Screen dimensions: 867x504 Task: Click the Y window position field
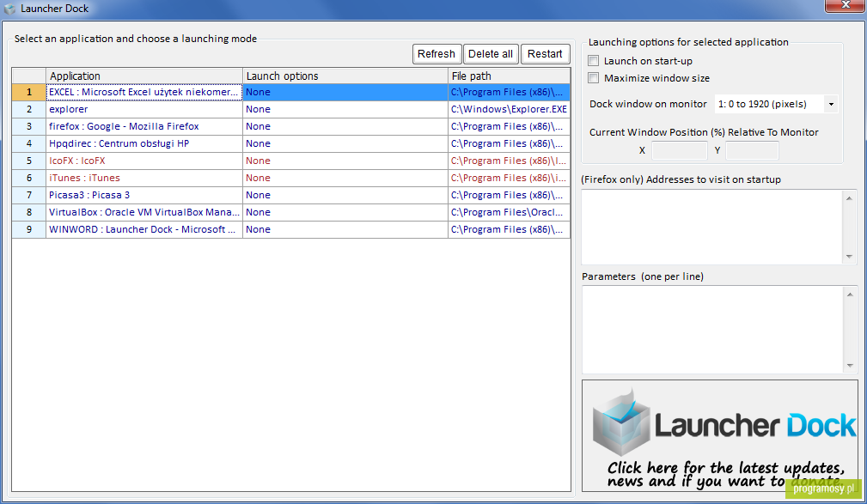click(752, 150)
